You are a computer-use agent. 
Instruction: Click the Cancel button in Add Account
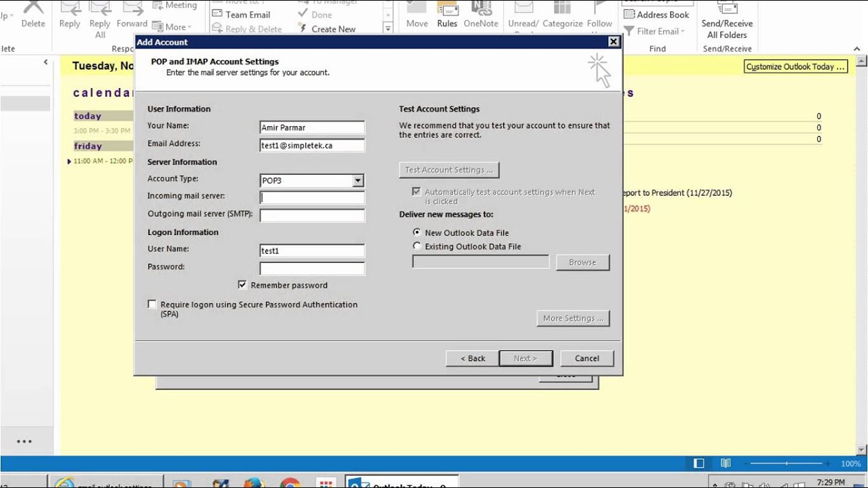tap(587, 359)
